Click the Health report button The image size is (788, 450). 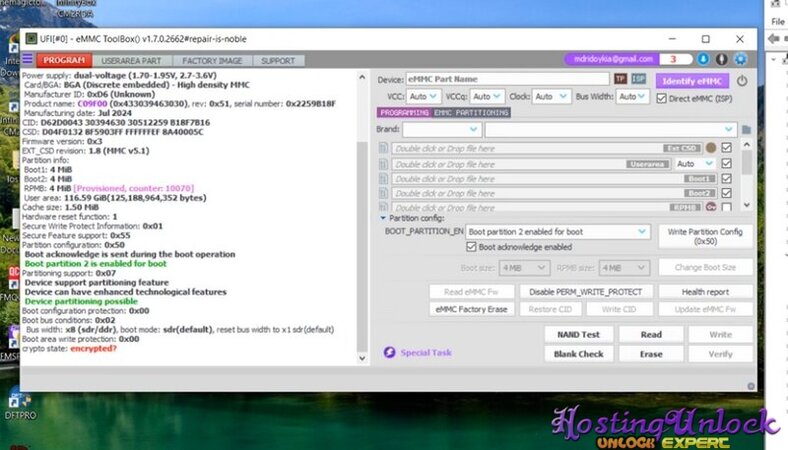[x=705, y=291]
